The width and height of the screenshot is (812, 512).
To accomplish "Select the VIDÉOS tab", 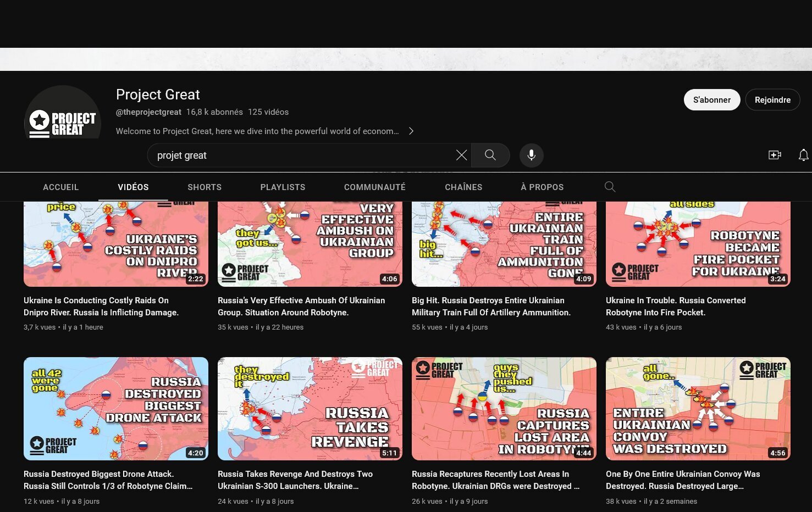I will tap(133, 187).
